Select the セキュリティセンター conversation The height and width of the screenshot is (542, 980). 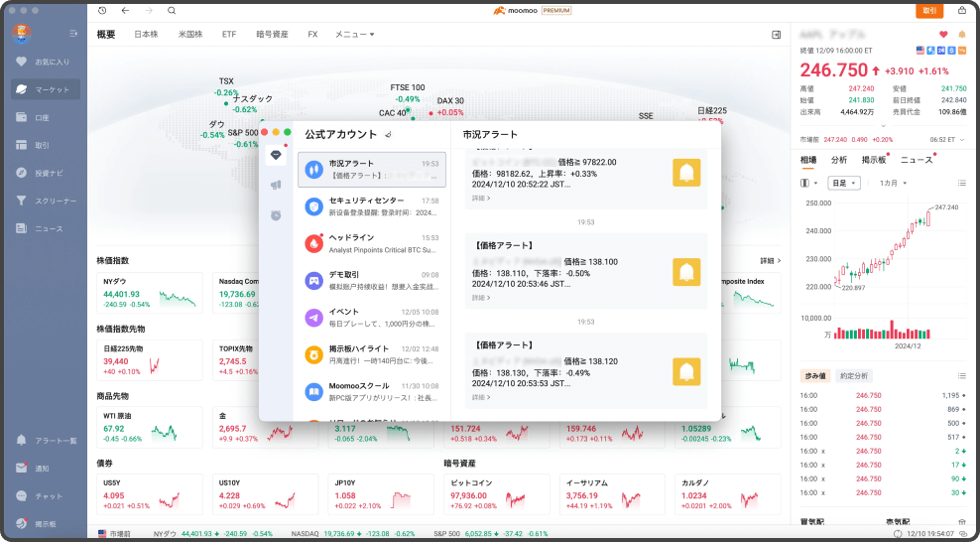click(372, 206)
